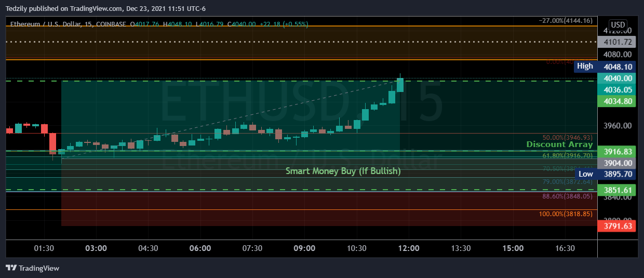Click the 50.00%(3946.93) fib level label
The image size is (644, 278).
point(567,138)
